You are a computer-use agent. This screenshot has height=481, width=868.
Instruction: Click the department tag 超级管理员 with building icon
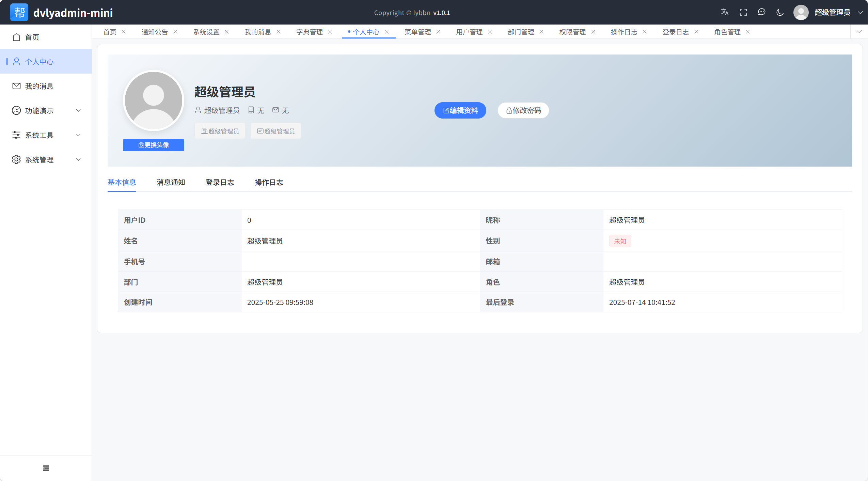220,131
